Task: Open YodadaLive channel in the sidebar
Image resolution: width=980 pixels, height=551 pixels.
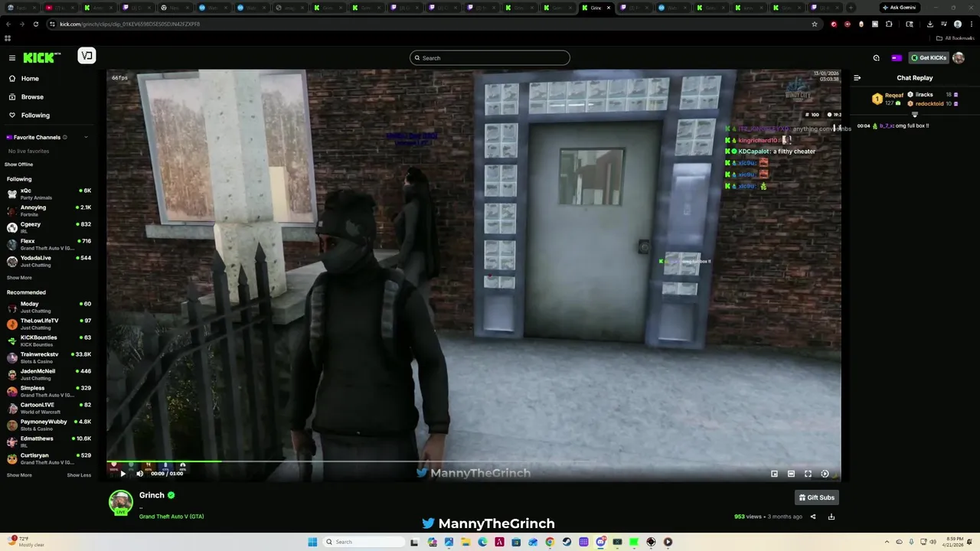Action: tap(49, 261)
